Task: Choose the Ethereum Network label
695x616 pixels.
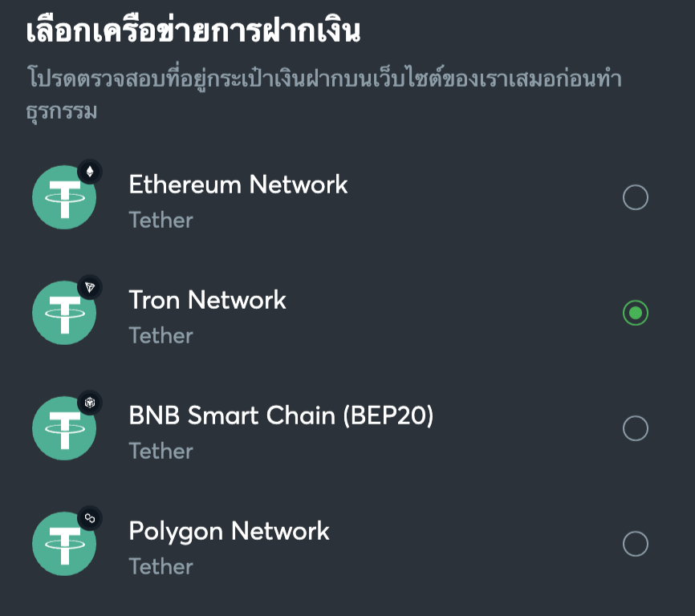Action: (238, 184)
